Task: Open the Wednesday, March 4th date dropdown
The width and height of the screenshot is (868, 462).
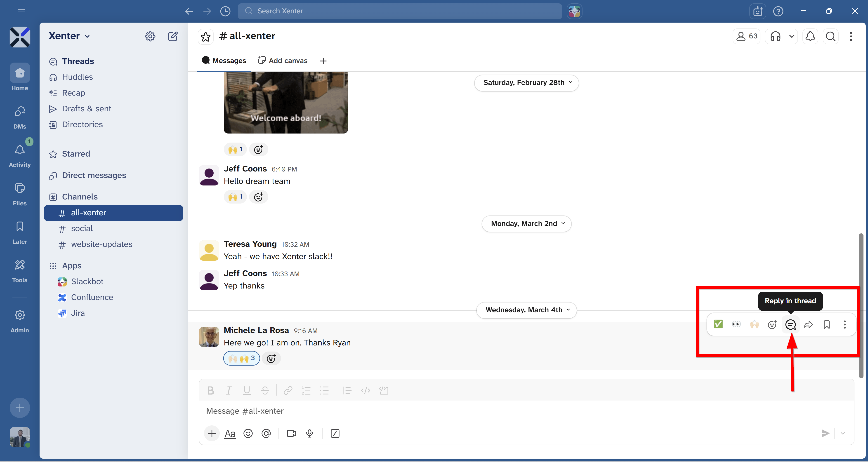Action: point(526,310)
